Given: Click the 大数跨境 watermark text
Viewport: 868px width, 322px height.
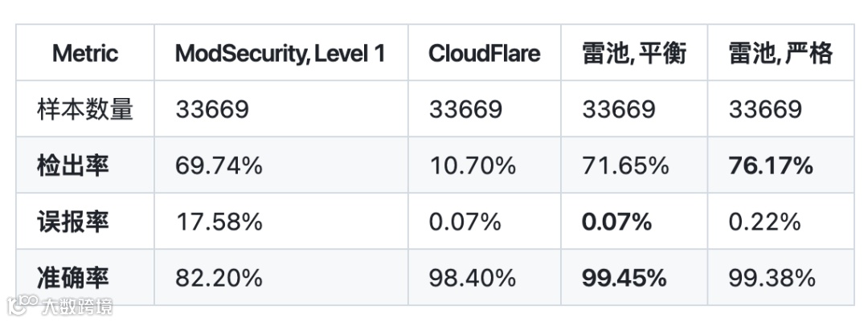Looking at the screenshot, I should [x=77, y=306].
